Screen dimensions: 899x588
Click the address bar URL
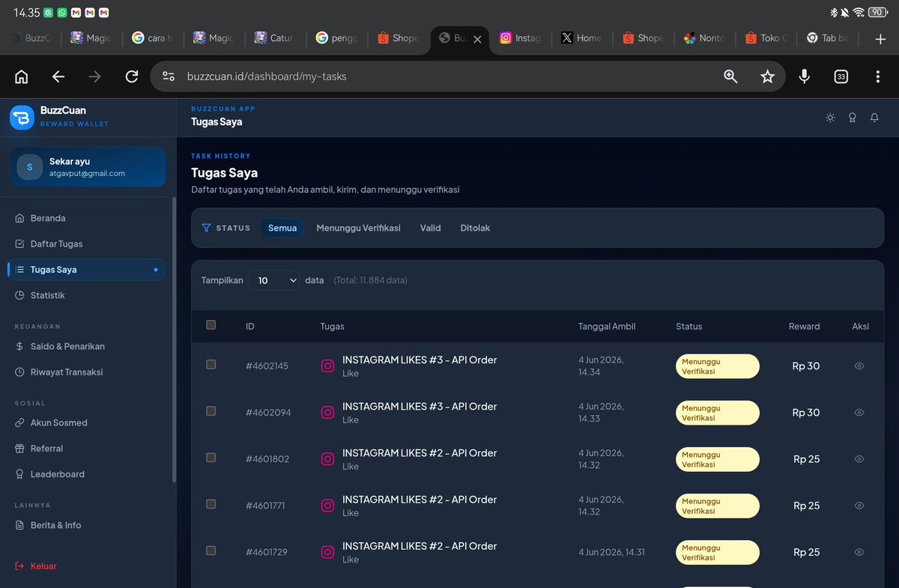267,76
